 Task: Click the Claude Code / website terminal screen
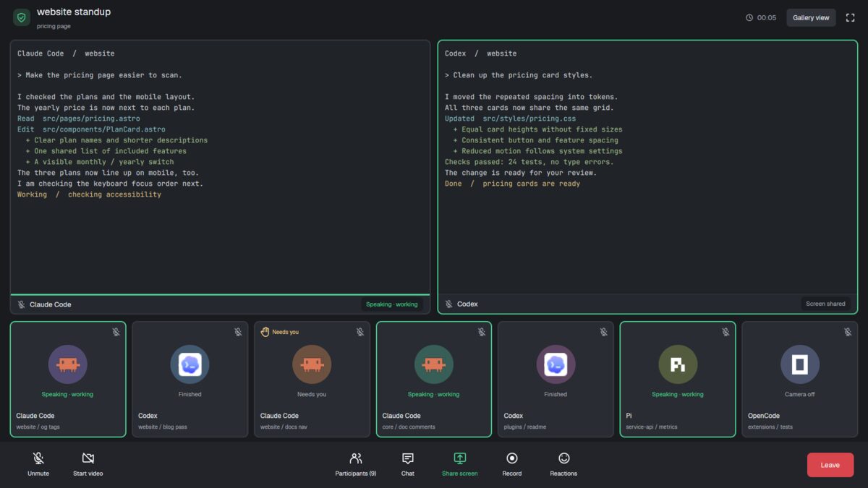coord(220,167)
